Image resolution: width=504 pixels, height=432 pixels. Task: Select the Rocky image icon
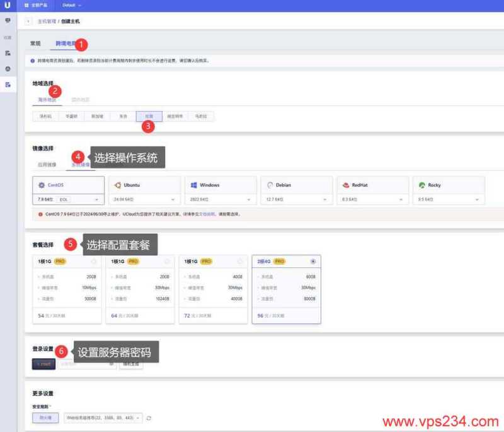pyautogui.click(x=422, y=184)
